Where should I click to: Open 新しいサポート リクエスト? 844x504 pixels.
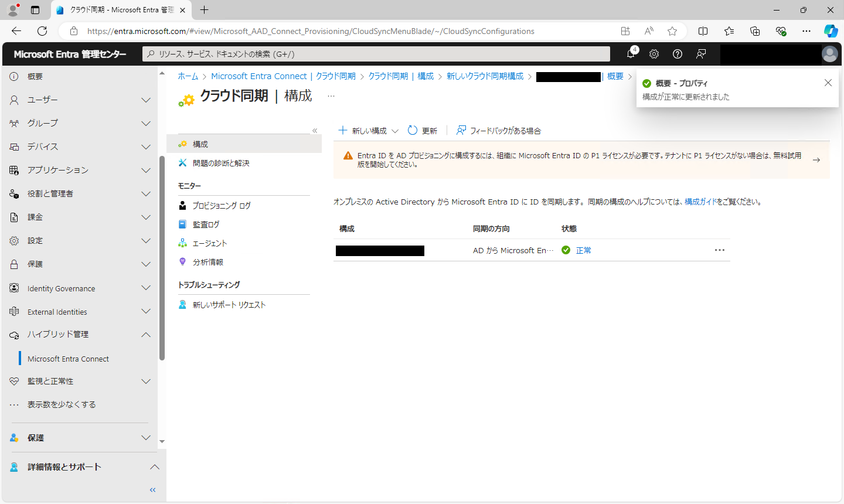(229, 305)
